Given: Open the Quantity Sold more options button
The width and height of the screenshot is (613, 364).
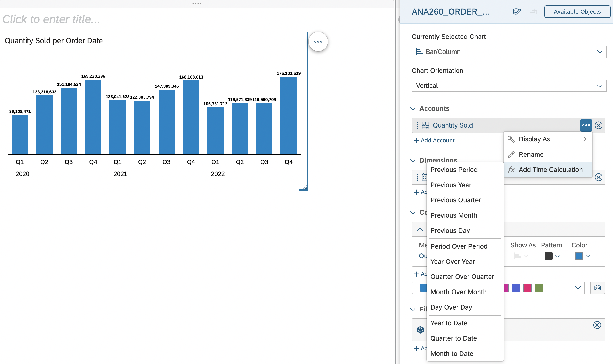Looking at the screenshot, I should (586, 125).
